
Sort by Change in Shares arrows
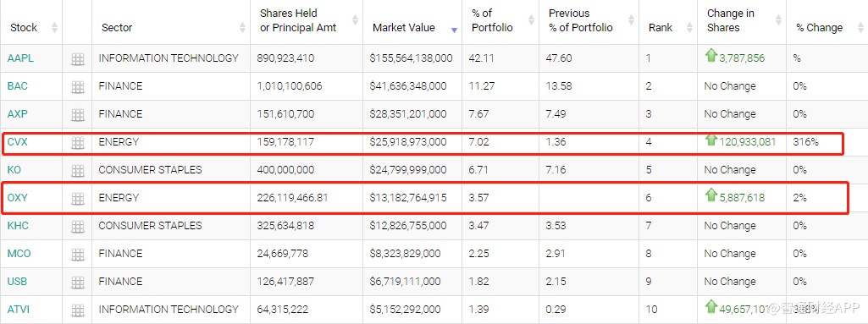pos(778,20)
